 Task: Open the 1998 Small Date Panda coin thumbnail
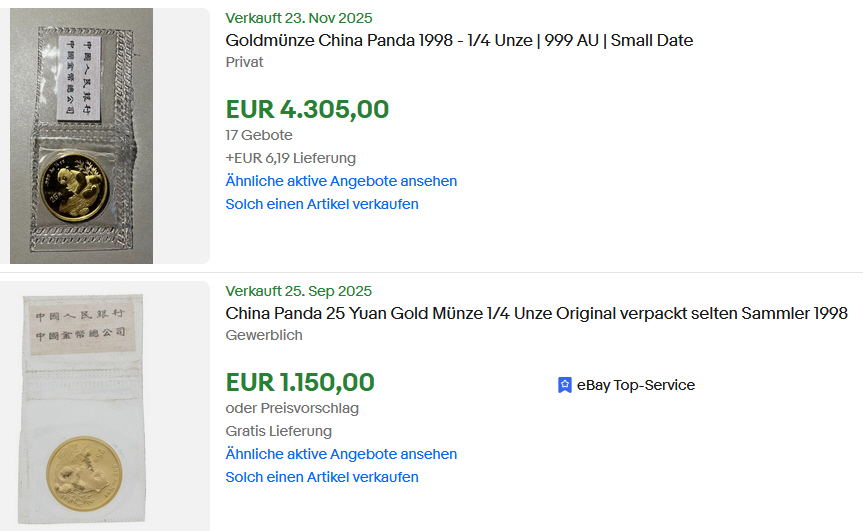click(81, 136)
